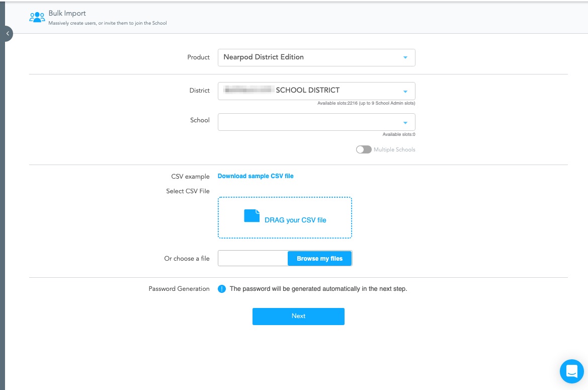Click the Multiple Schools label text
This screenshot has height=390, width=588.
(394, 149)
